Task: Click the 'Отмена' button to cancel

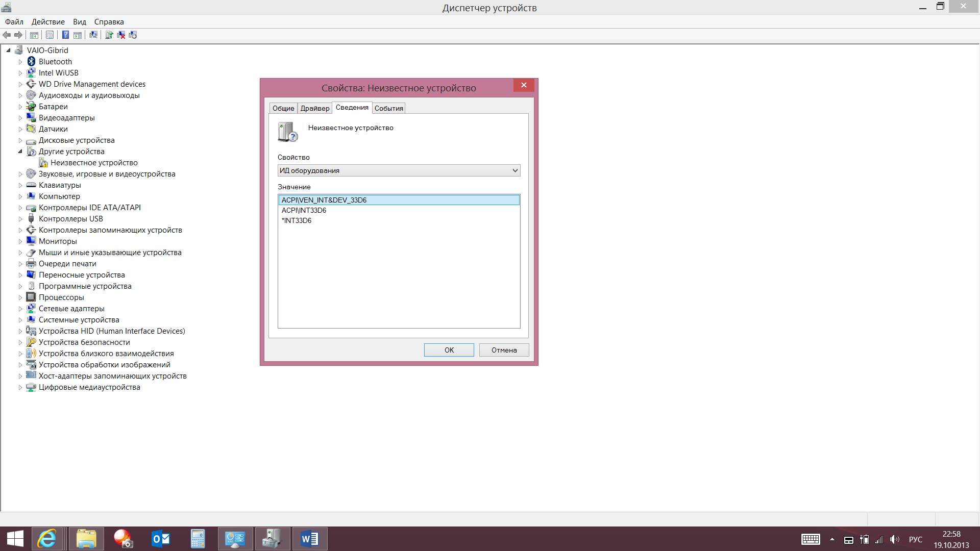Action: pos(504,350)
